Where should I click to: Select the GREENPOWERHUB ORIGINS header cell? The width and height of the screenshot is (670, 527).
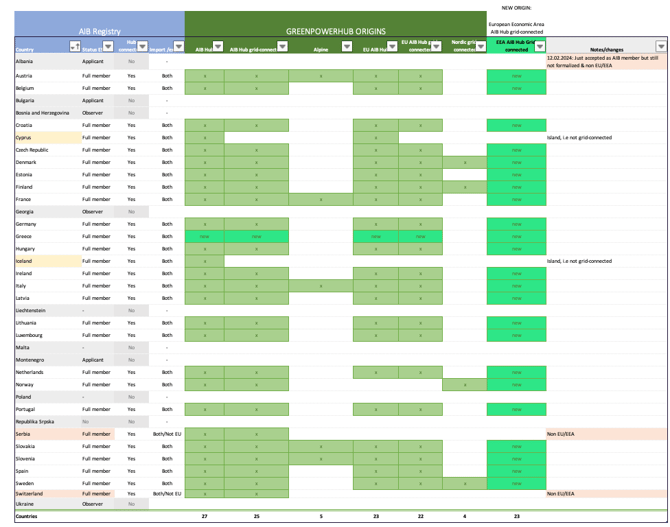[x=336, y=24]
